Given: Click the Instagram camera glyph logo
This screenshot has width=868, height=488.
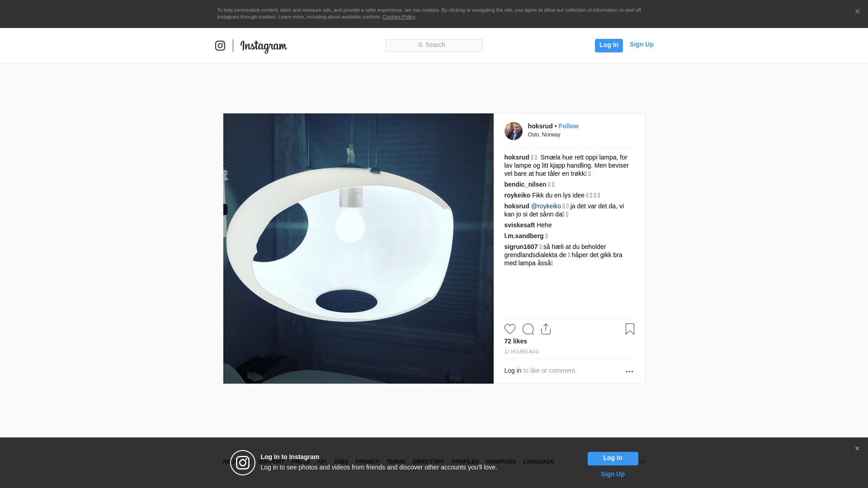Looking at the screenshot, I should tap(220, 46).
